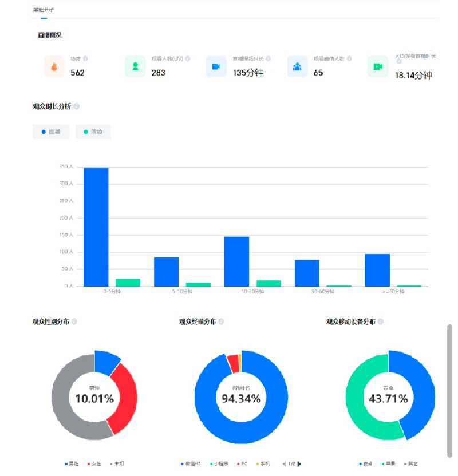This screenshot has width=458, height=476.
Task: Click the green viewer count (UV) icon
Action: [x=135, y=66]
